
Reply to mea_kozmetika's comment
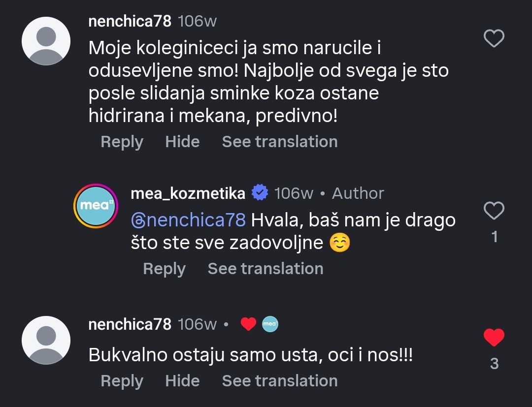click(164, 269)
